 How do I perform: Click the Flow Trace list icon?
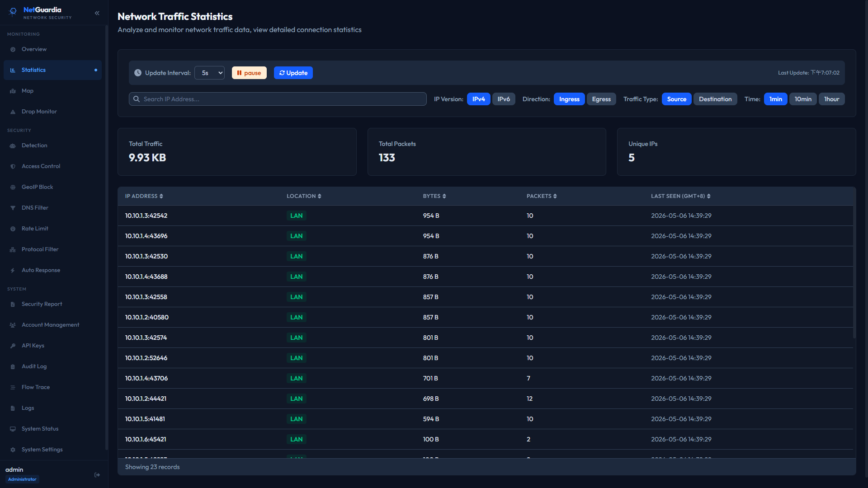coord(13,387)
